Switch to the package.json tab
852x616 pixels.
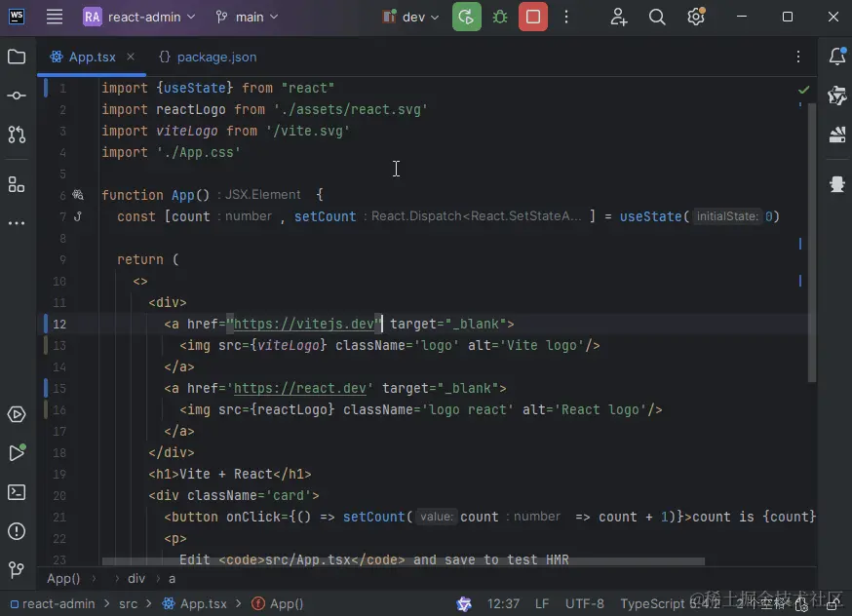coord(208,57)
